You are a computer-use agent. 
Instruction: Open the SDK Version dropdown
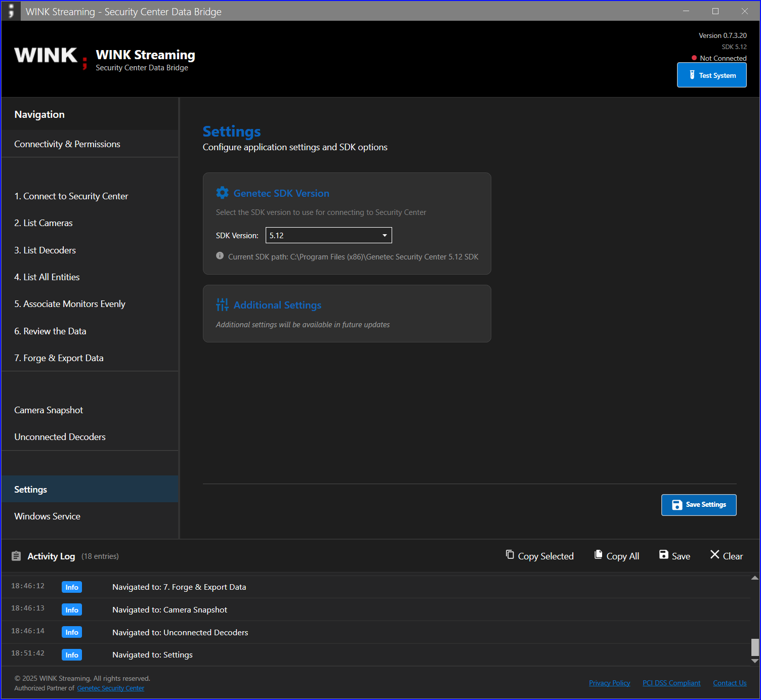pos(328,235)
